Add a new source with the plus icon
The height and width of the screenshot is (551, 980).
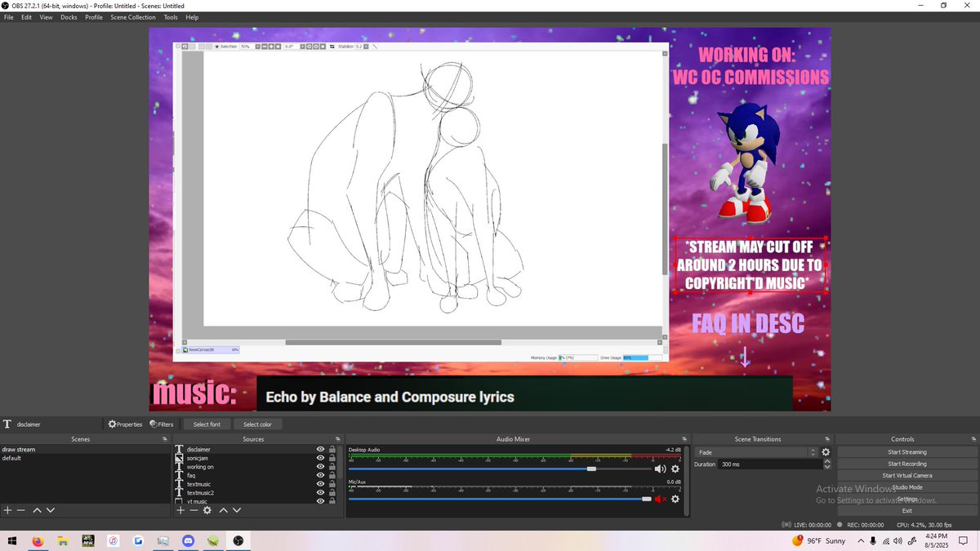[180, 510]
